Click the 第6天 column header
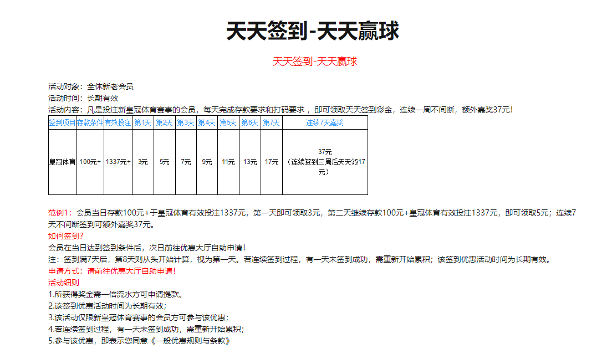612x364 pixels. [250, 122]
